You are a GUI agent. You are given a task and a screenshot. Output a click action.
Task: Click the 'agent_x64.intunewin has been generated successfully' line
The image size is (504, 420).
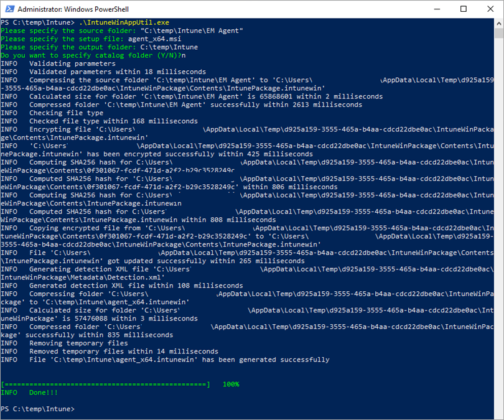[179, 360]
